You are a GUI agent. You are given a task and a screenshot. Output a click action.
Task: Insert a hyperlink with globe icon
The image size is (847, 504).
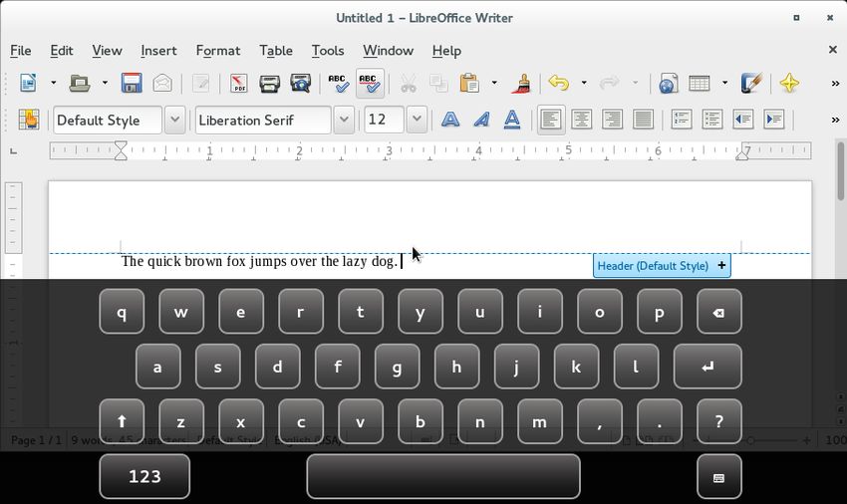(x=669, y=84)
